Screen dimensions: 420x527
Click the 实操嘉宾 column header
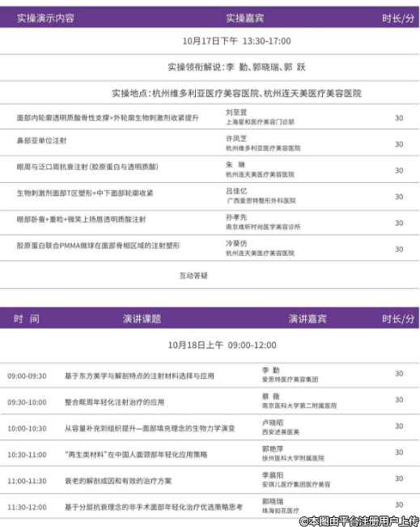tap(244, 18)
